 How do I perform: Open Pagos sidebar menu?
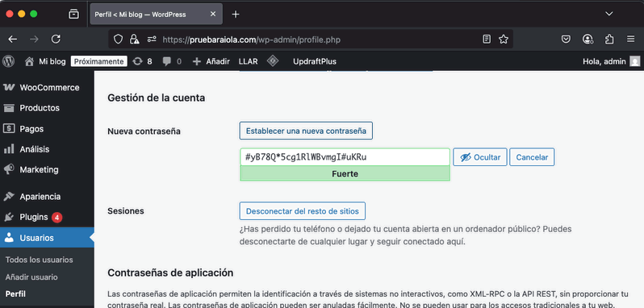(x=47, y=129)
